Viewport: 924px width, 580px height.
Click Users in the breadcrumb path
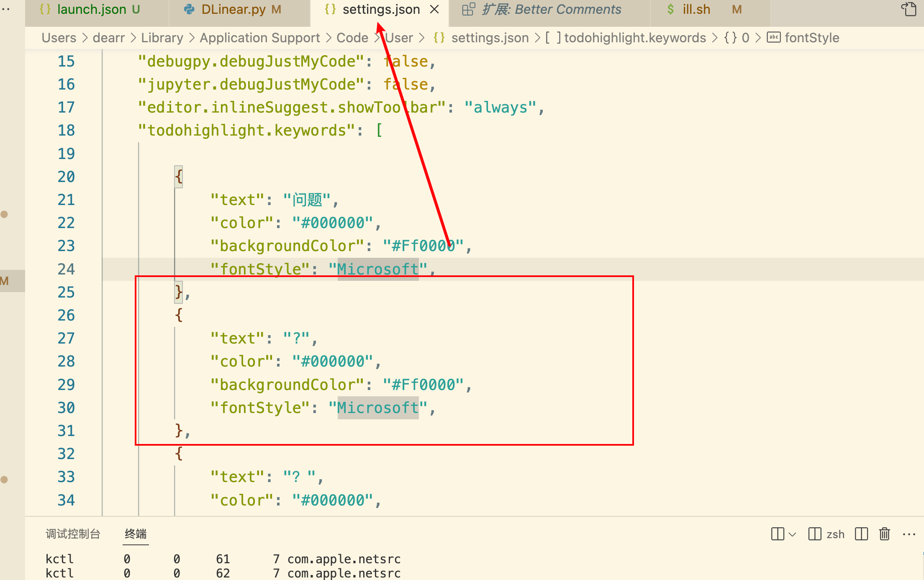(x=59, y=38)
